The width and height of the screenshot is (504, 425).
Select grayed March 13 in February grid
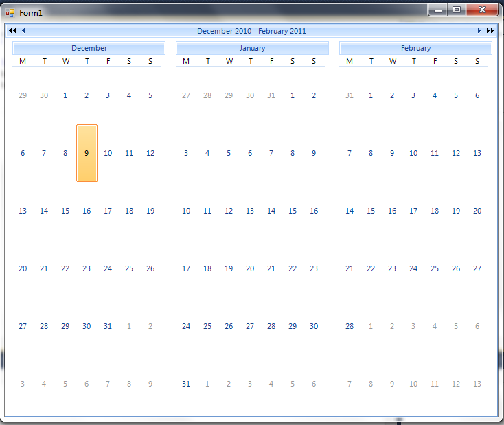coord(477,384)
